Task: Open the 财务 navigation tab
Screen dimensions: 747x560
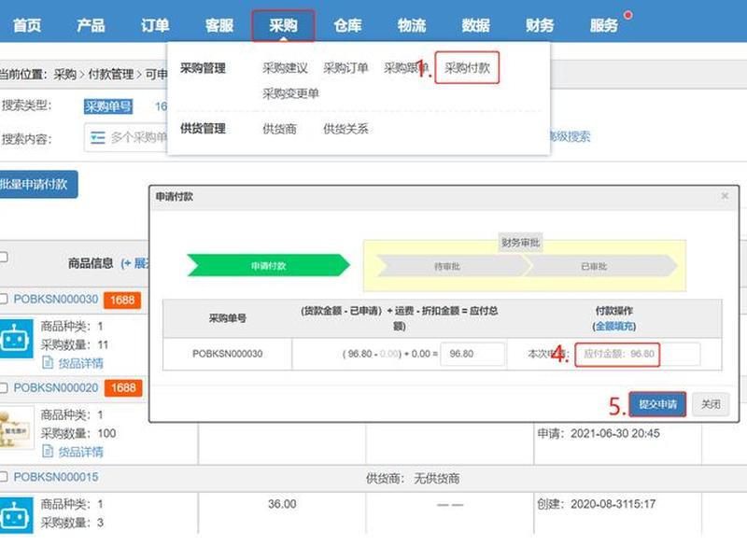Action: click(x=540, y=25)
